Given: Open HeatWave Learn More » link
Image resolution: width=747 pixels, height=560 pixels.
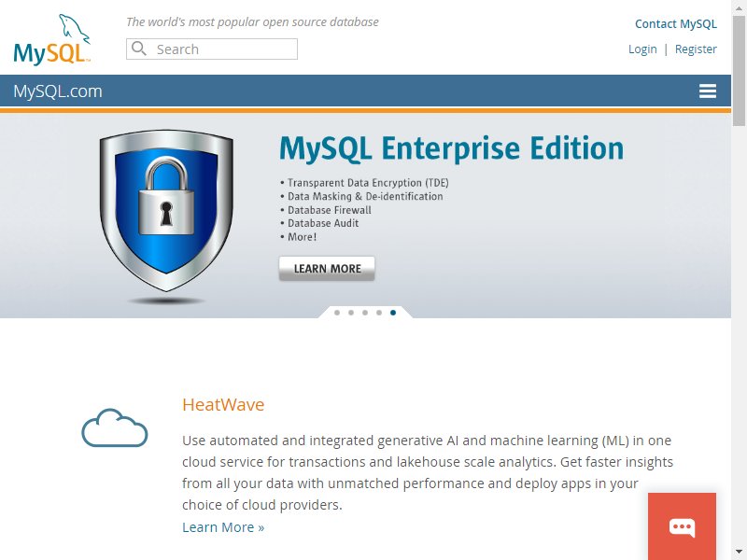Looking at the screenshot, I should coord(223,527).
